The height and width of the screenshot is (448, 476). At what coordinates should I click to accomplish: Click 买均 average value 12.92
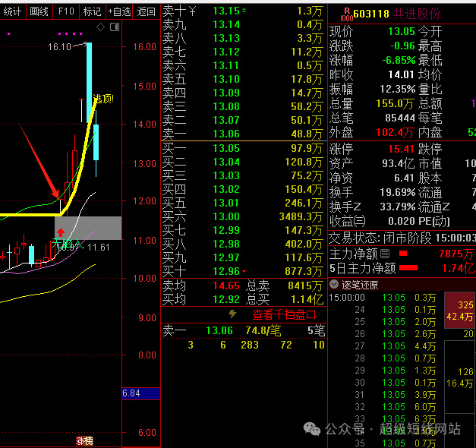[x=226, y=299]
